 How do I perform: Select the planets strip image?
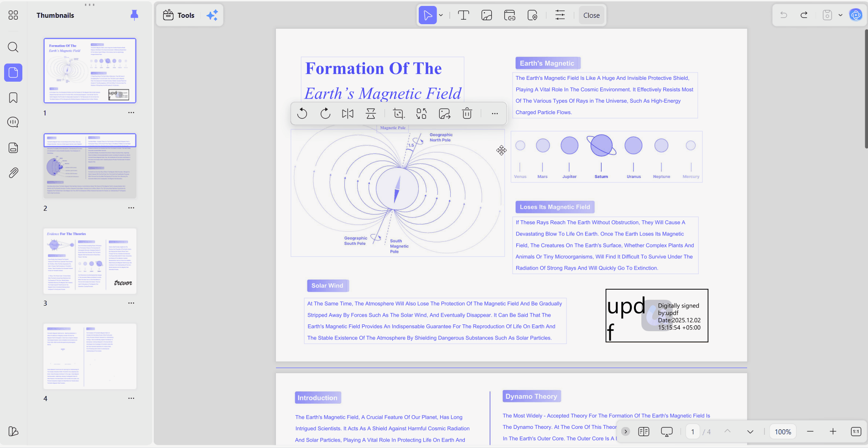(607, 157)
